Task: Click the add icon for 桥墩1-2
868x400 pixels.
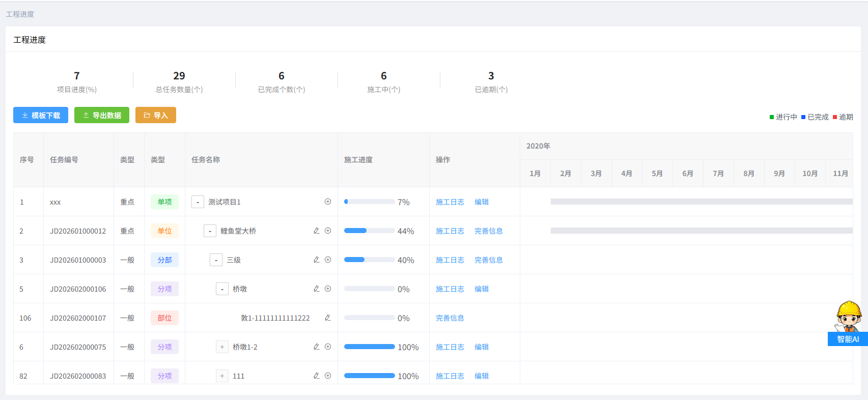Action: [328, 347]
